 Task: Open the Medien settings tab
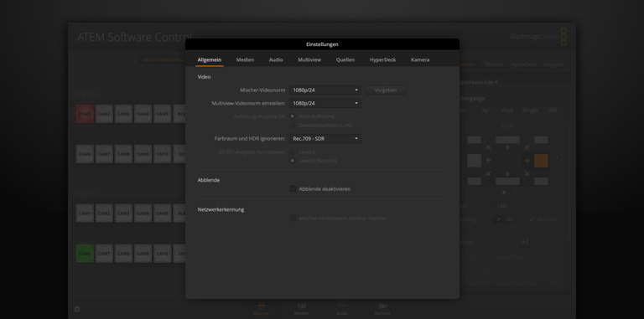245,59
